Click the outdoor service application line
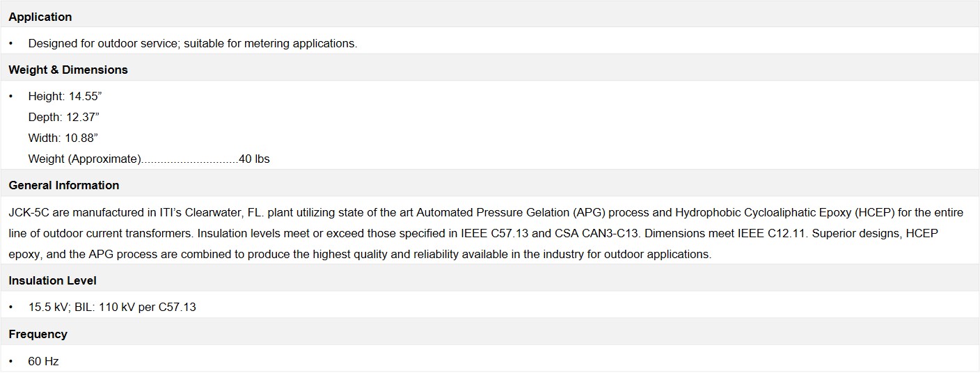The image size is (980, 375). point(193,43)
